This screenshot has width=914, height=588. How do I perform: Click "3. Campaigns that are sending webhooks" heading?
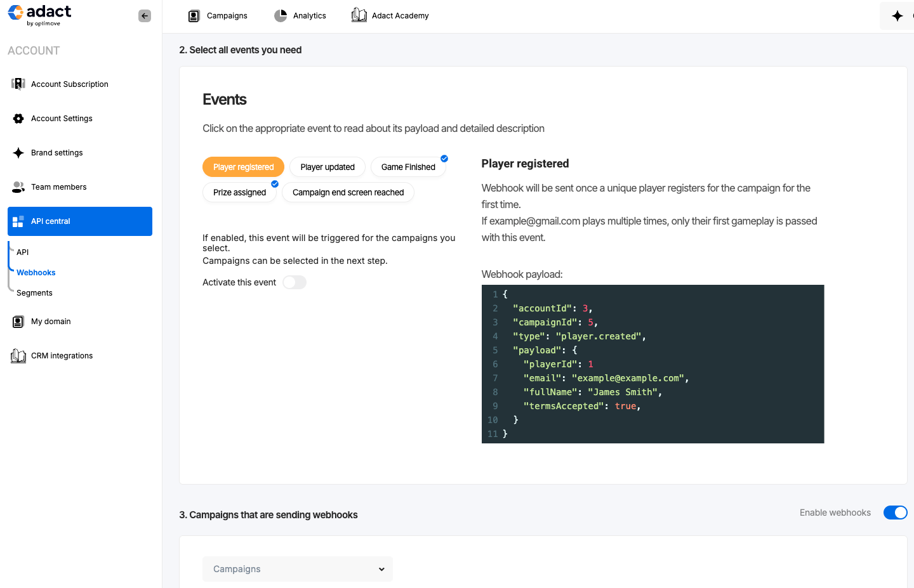268,515
